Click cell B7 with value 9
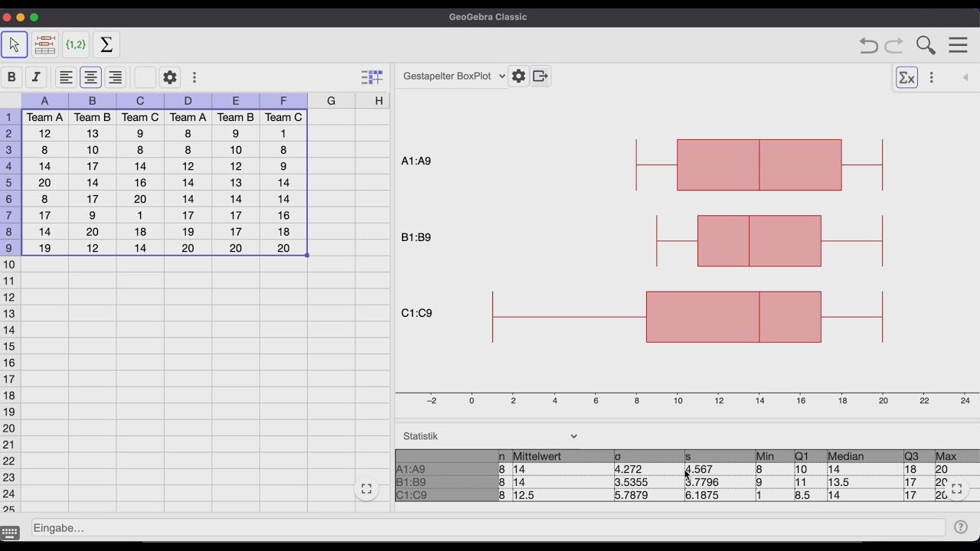This screenshot has height=551, width=980. (92, 215)
